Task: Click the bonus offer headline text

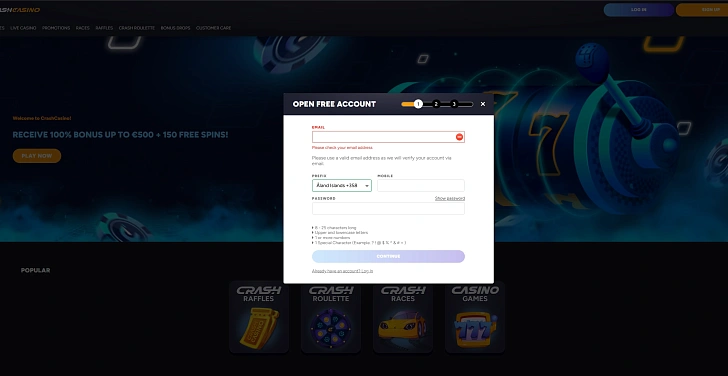Action: point(120,135)
